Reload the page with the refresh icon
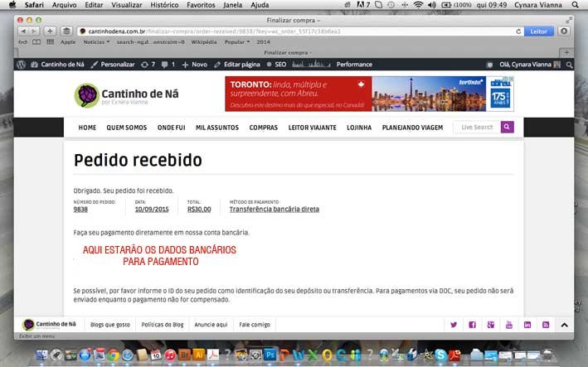588x367 pixels. tap(518, 31)
